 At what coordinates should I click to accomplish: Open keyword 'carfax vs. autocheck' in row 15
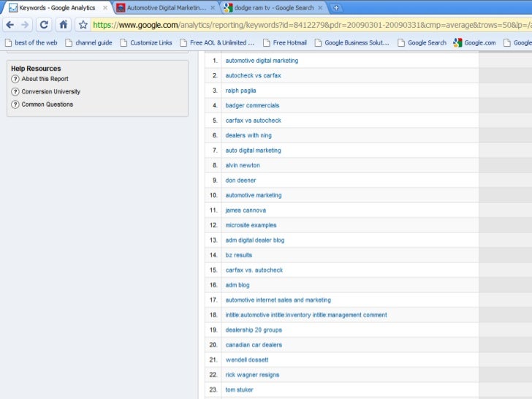(x=254, y=270)
